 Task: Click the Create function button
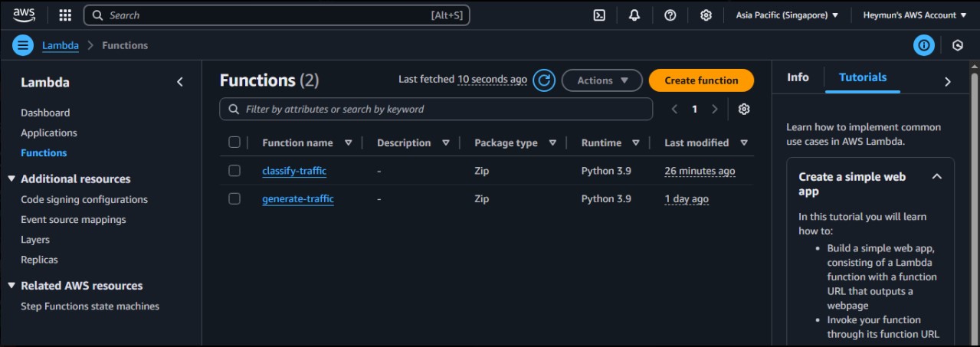(701, 80)
